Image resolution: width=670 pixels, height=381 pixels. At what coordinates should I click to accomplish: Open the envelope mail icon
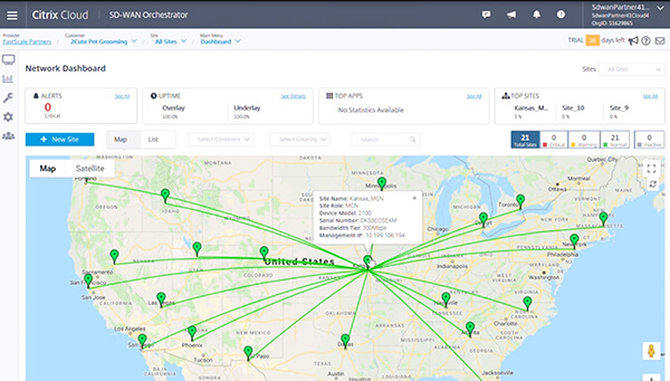(660, 41)
